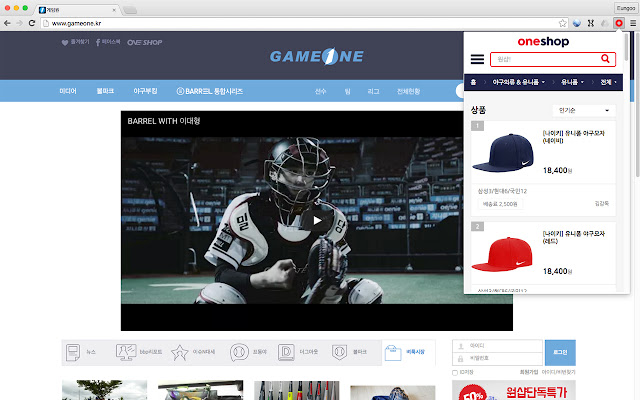
Task: Expand the baseball apparel & uniform breadcrumb dropdown
Action: point(518,82)
